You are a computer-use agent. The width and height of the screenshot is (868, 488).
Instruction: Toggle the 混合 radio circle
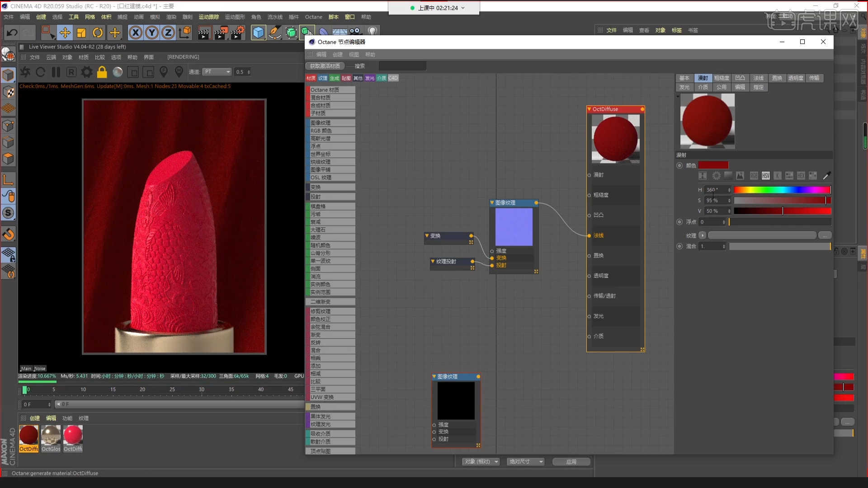(x=679, y=246)
